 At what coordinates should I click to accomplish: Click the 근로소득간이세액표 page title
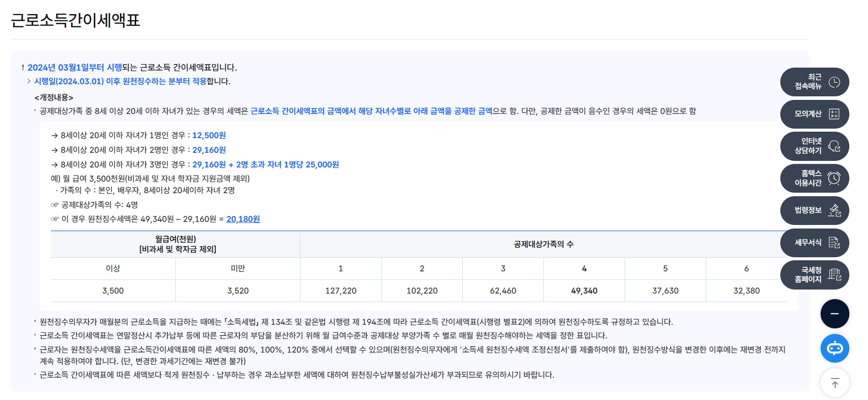[x=76, y=20]
